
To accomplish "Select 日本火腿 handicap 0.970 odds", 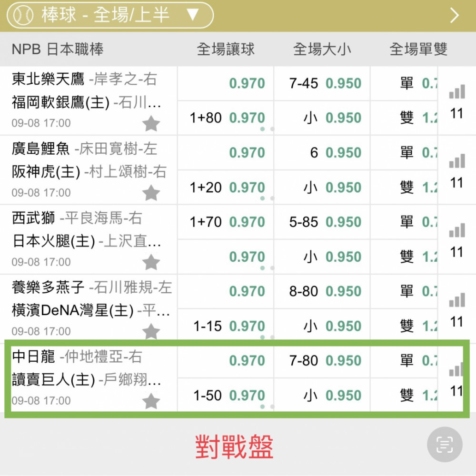I will tap(226, 257).
